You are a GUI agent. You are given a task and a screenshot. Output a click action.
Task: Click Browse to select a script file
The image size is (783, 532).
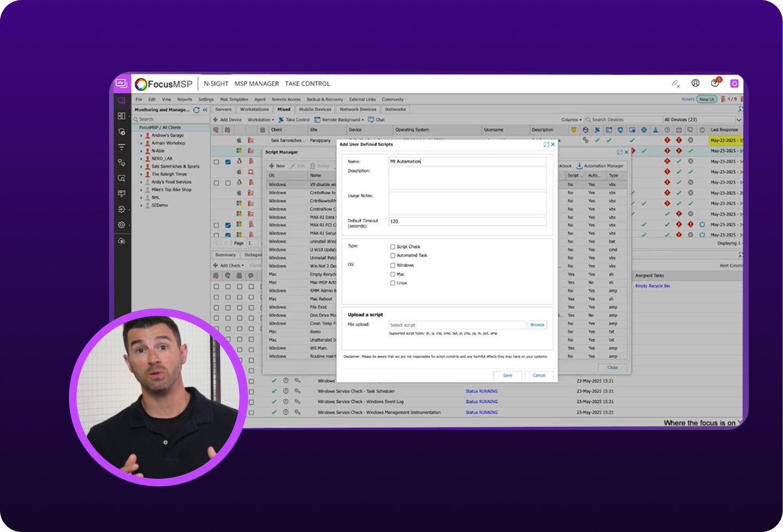[537, 325]
